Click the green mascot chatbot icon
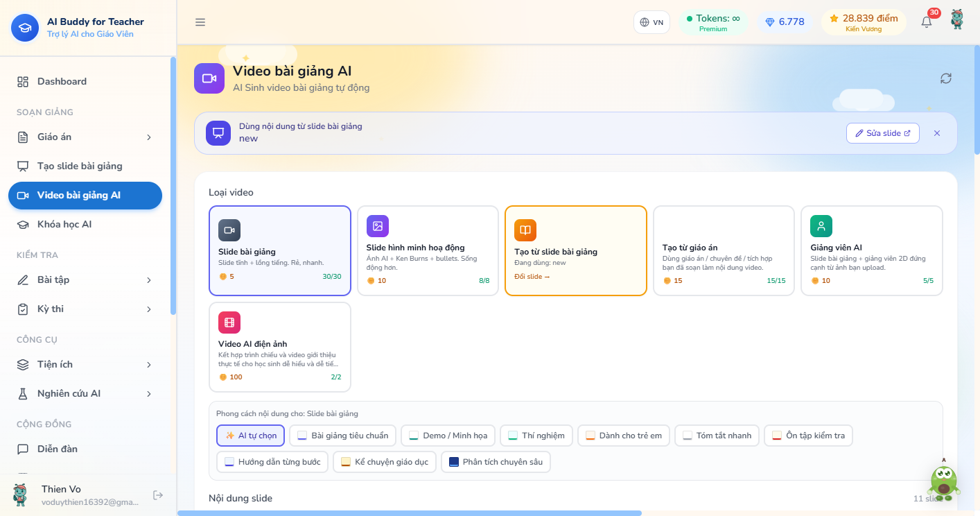980x516 pixels. [943, 480]
